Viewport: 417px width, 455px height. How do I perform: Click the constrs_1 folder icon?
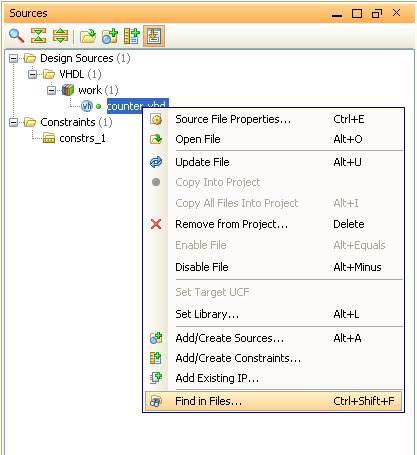(x=49, y=138)
